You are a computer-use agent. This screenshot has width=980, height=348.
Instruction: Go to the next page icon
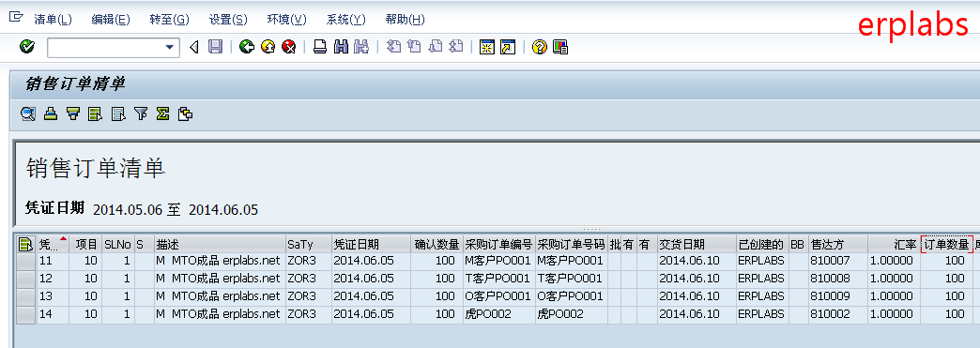pos(436,47)
